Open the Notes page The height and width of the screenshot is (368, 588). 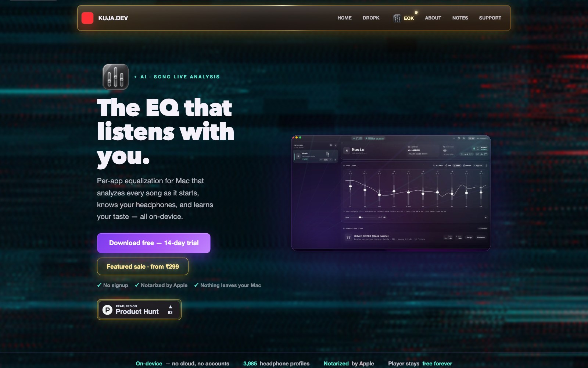pyautogui.click(x=460, y=18)
